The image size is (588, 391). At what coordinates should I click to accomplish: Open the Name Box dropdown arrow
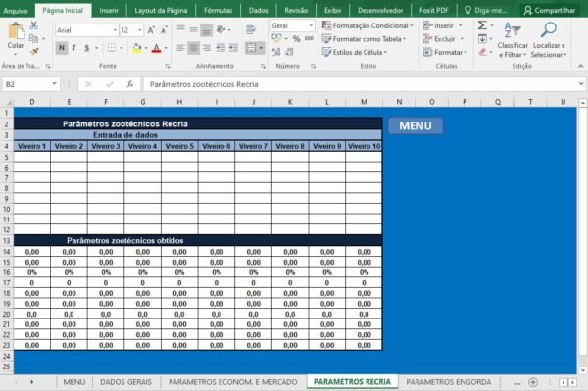(54, 84)
